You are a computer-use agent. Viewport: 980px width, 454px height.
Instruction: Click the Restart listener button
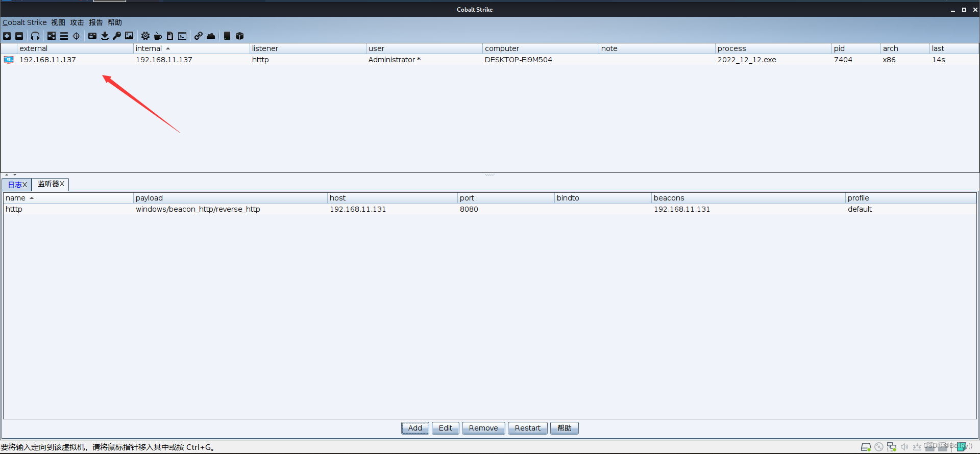coord(528,428)
